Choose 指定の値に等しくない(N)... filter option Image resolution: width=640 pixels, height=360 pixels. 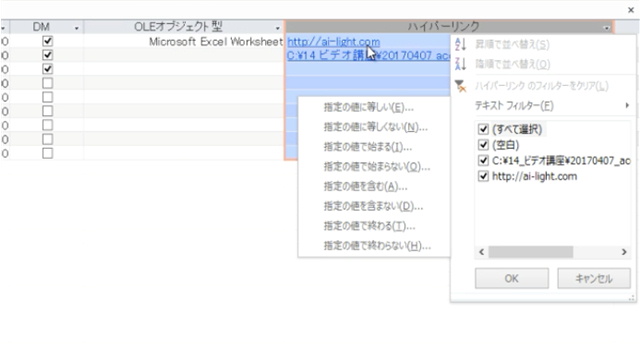pyautogui.click(x=376, y=127)
